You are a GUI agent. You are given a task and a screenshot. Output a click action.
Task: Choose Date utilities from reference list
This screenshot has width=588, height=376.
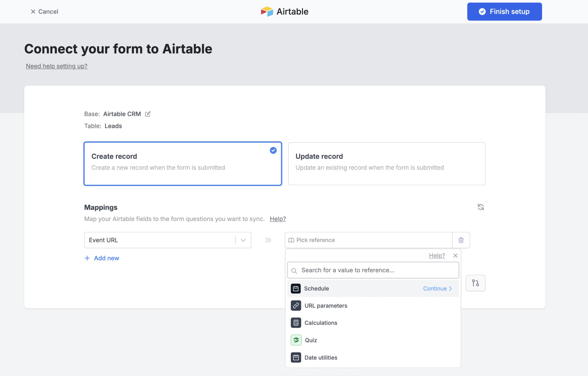[321, 358]
